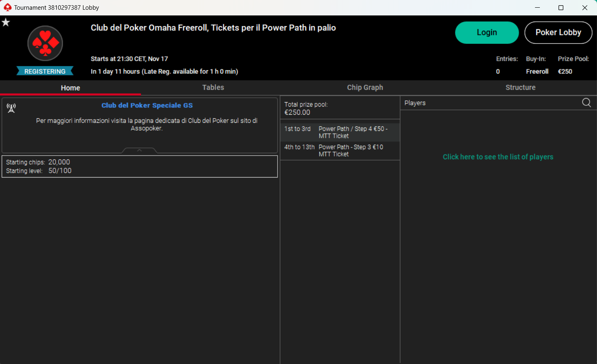This screenshot has width=597, height=364.
Task: Click the broadcast antenna icon
Action: tap(11, 108)
